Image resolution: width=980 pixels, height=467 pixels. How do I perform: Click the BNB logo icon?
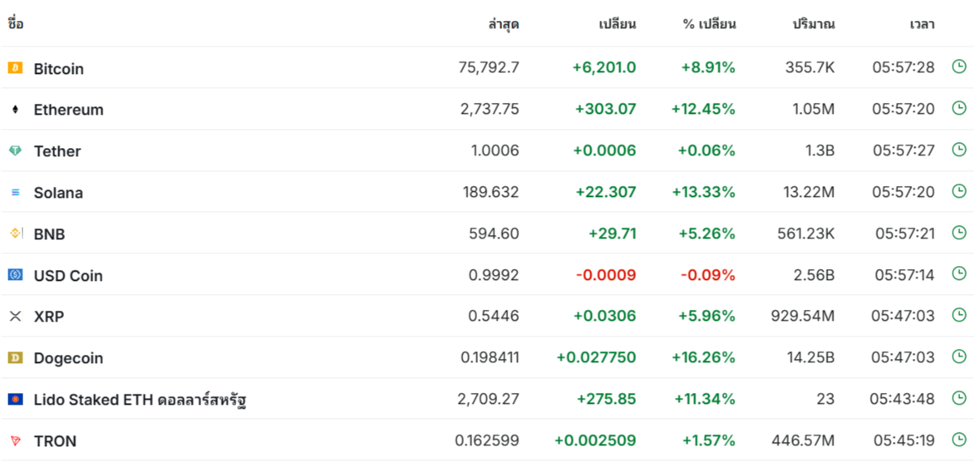point(16,233)
